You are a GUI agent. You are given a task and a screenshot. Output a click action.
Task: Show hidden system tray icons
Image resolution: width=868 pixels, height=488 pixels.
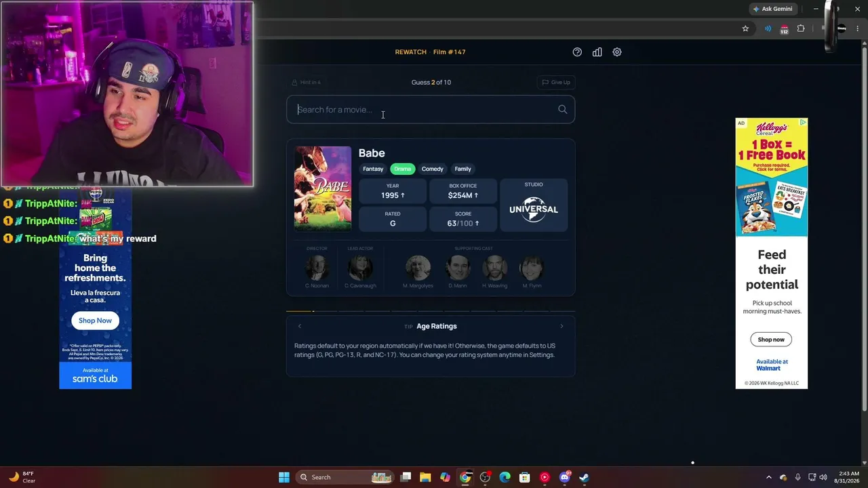[x=769, y=477]
